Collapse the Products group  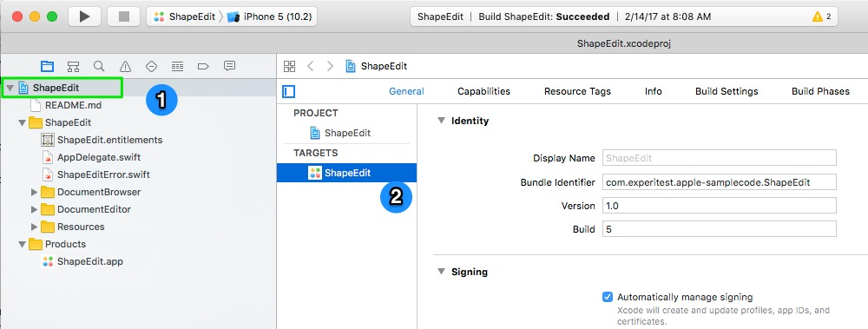pyautogui.click(x=23, y=244)
